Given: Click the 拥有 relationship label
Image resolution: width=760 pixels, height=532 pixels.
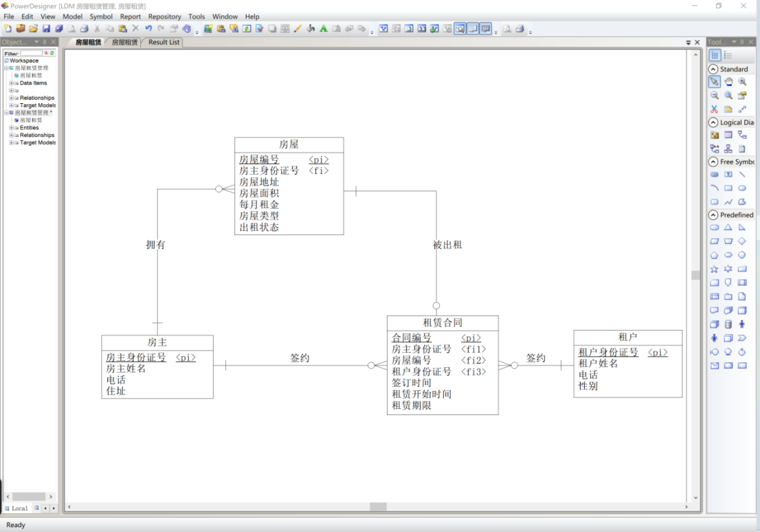Looking at the screenshot, I should (155, 245).
